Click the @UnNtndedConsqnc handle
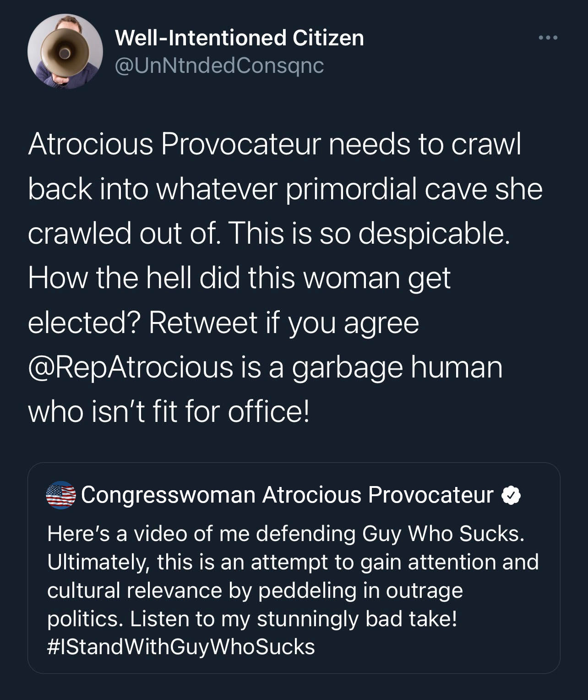The width and height of the screenshot is (588, 700). click(219, 67)
